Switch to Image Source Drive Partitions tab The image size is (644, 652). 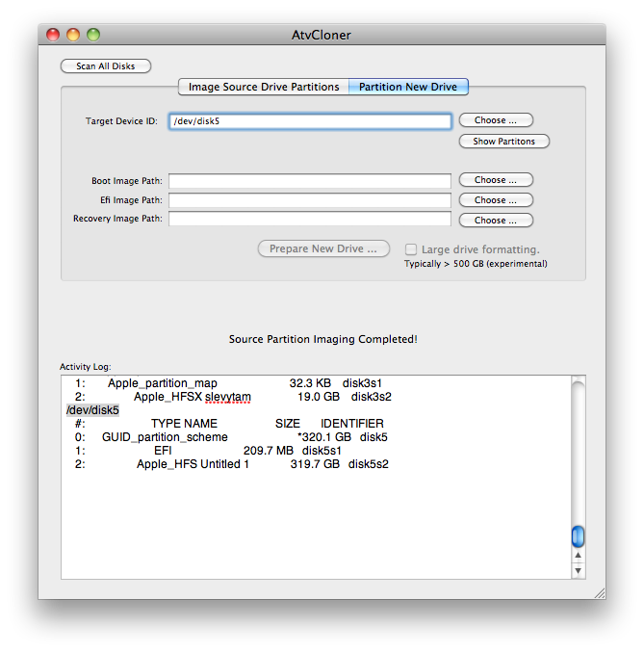(263, 87)
